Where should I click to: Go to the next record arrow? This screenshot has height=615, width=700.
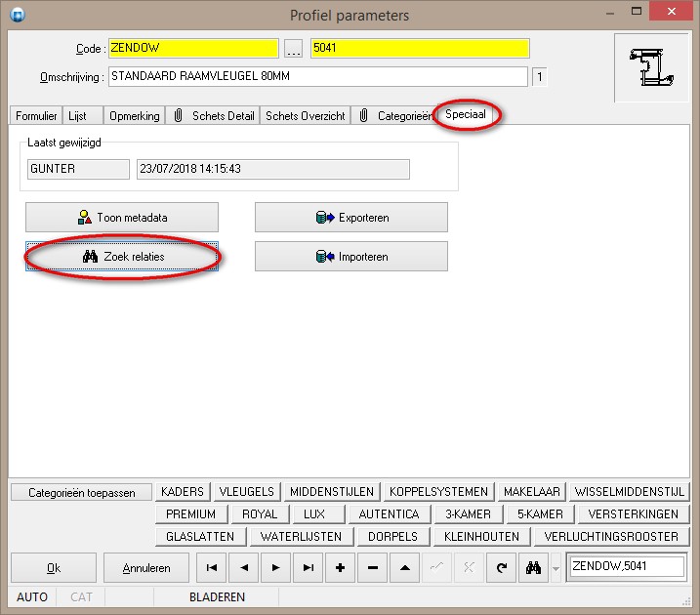(x=276, y=568)
